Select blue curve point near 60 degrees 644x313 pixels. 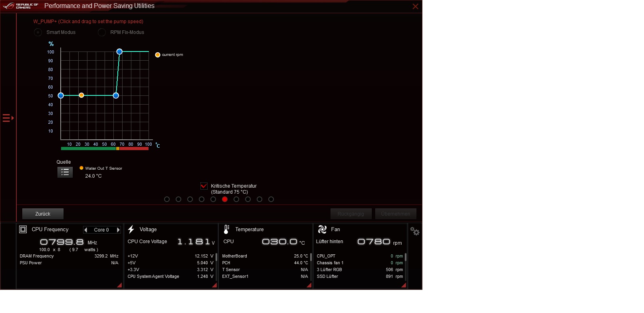click(116, 95)
